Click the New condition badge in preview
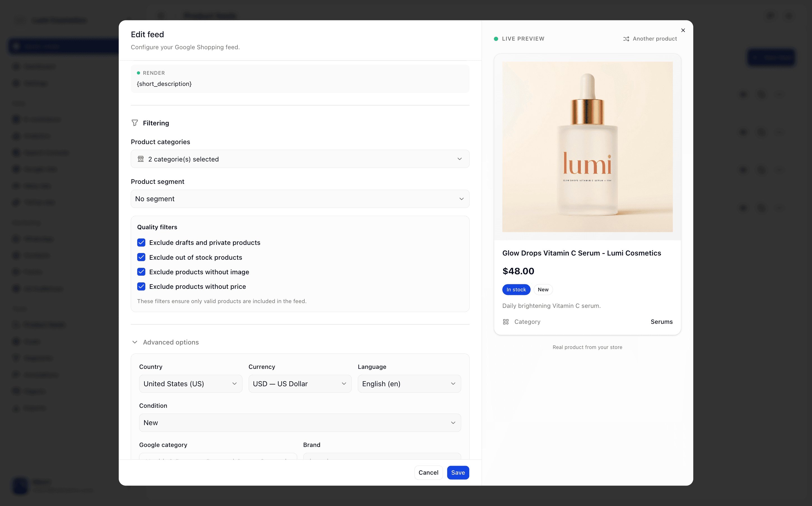This screenshot has width=812, height=506. click(543, 289)
